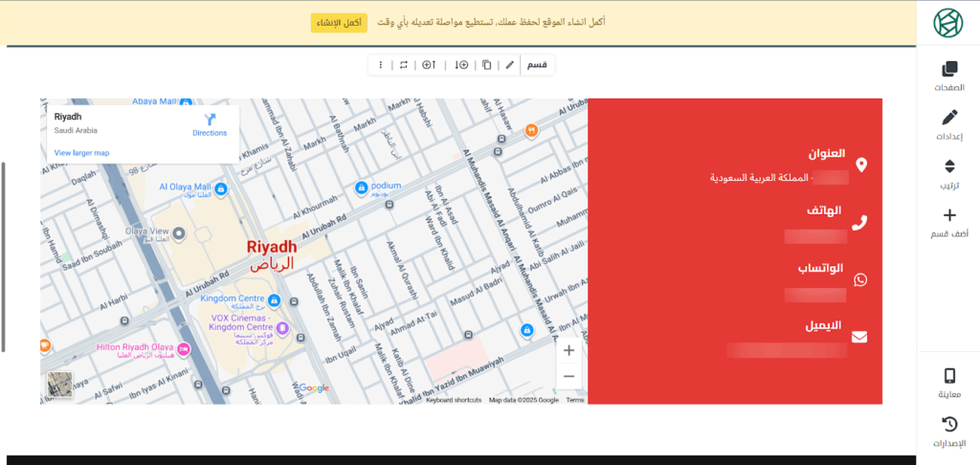The height and width of the screenshot is (465, 980).
Task: Duplicate the section with the copy icon
Action: pos(486,65)
